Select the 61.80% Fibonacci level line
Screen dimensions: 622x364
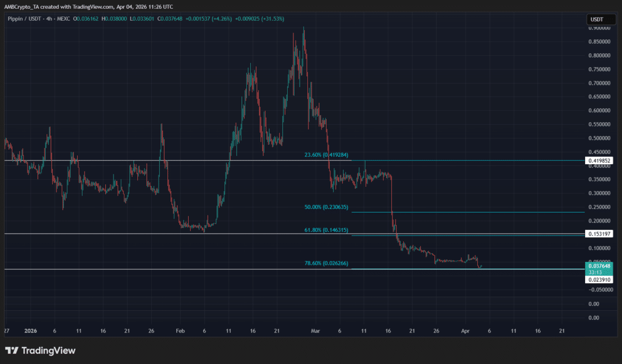(466, 235)
